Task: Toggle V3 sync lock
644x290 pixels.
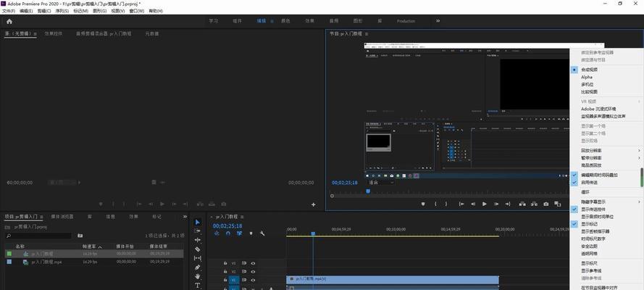Action: coord(244,263)
